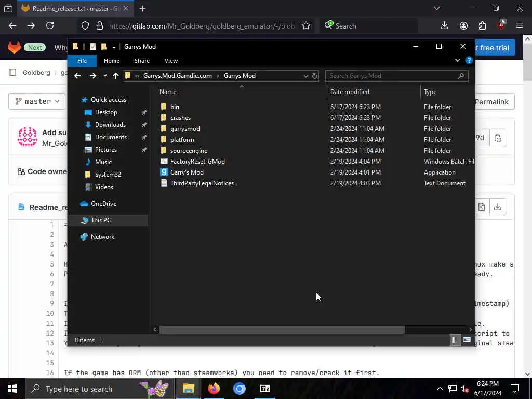Bookmark this GitLab page
This screenshot has height=399, width=532.
305,25
